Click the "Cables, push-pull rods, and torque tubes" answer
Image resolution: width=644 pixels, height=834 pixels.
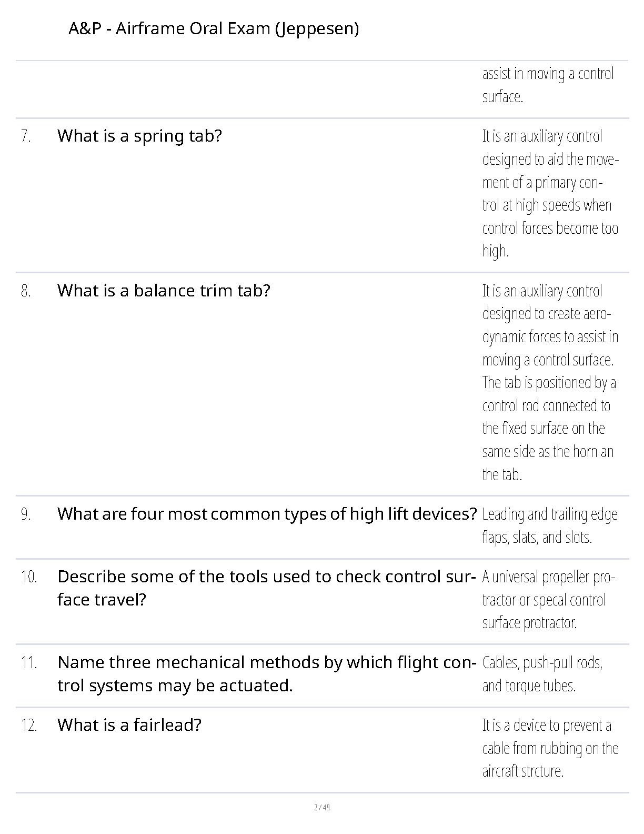click(x=542, y=674)
